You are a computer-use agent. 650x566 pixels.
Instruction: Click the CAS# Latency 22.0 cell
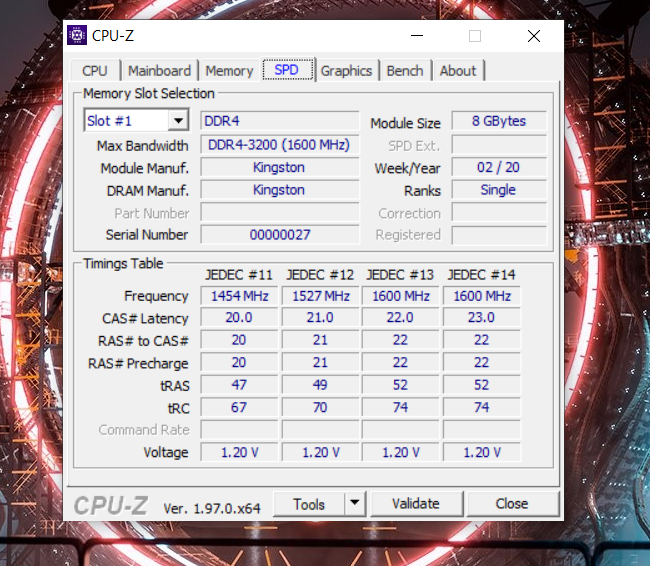click(x=400, y=318)
